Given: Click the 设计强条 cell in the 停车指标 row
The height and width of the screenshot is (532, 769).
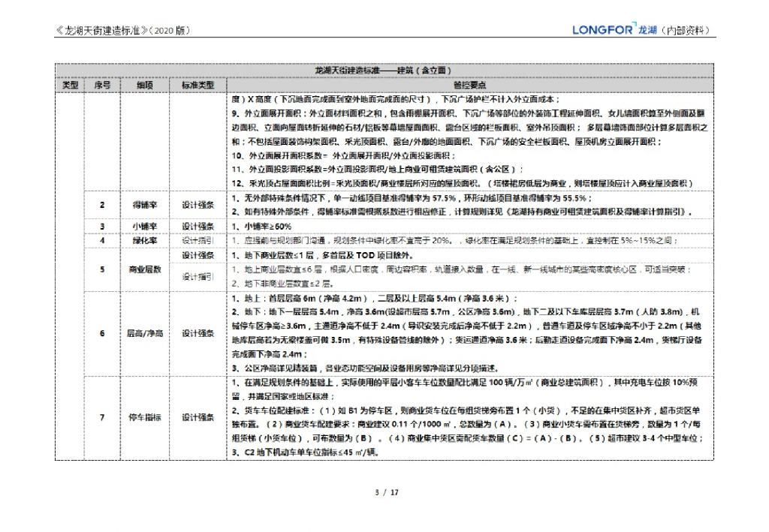Looking at the screenshot, I should click(198, 417).
